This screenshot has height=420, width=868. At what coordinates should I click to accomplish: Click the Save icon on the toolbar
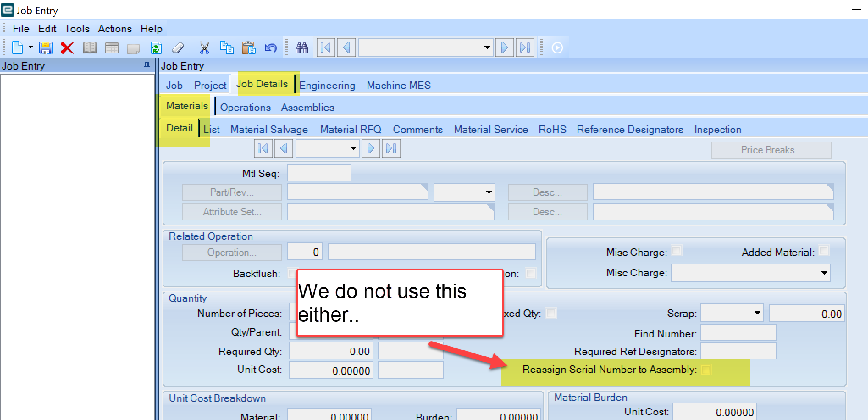[x=45, y=47]
